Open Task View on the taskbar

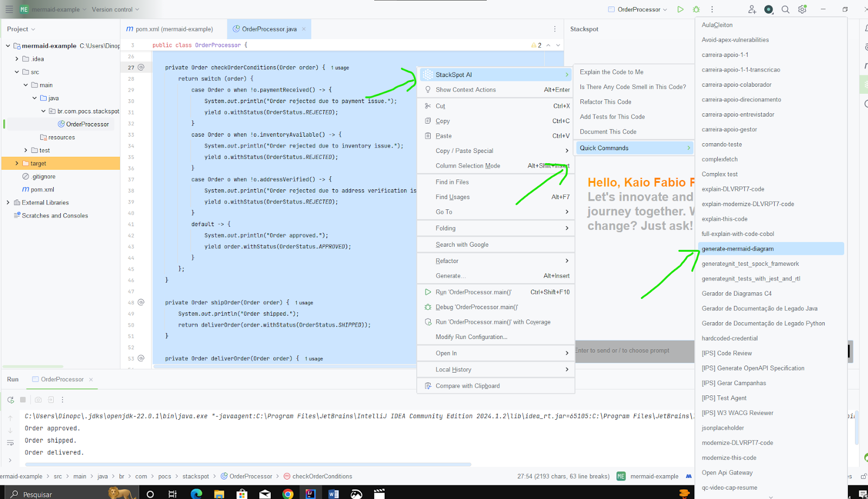[173, 493]
